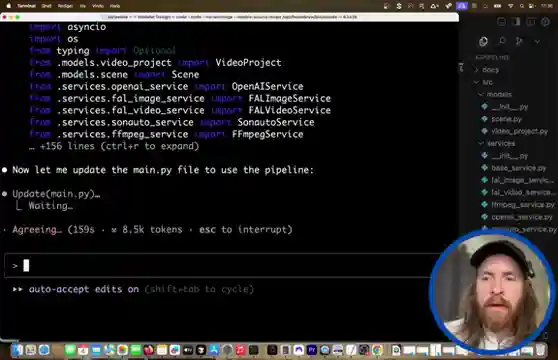Open Google Chrome from the Dock
This screenshot has height=360, width=558.
coord(378,350)
